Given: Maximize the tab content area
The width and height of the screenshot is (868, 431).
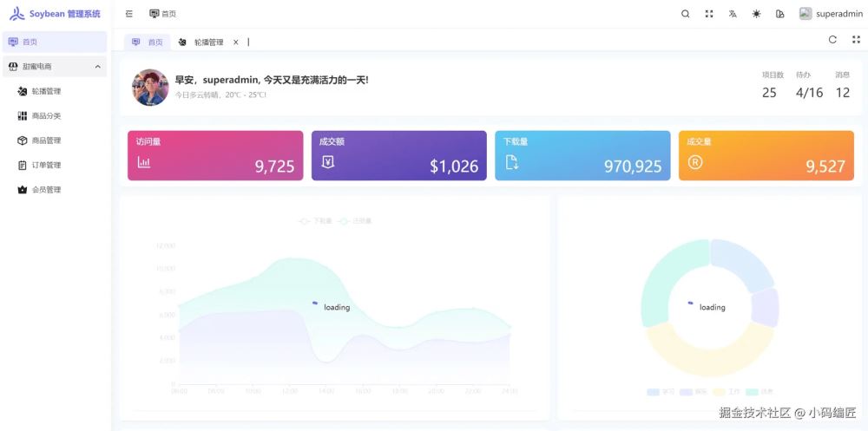Looking at the screenshot, I should [x=856, y=40].
